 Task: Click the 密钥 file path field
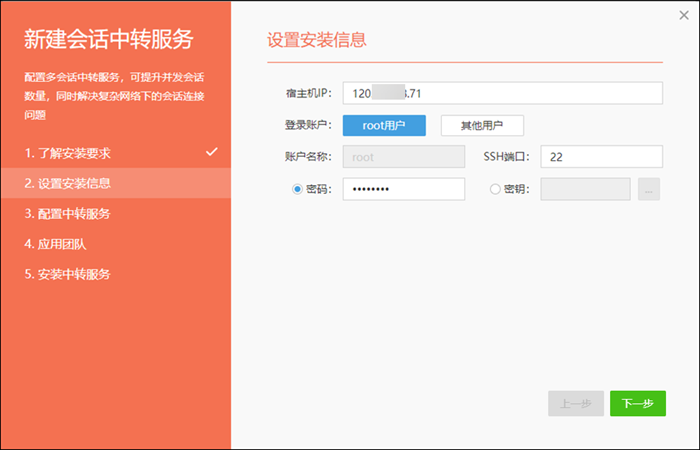pyautogui.click(x=585, y=189)
